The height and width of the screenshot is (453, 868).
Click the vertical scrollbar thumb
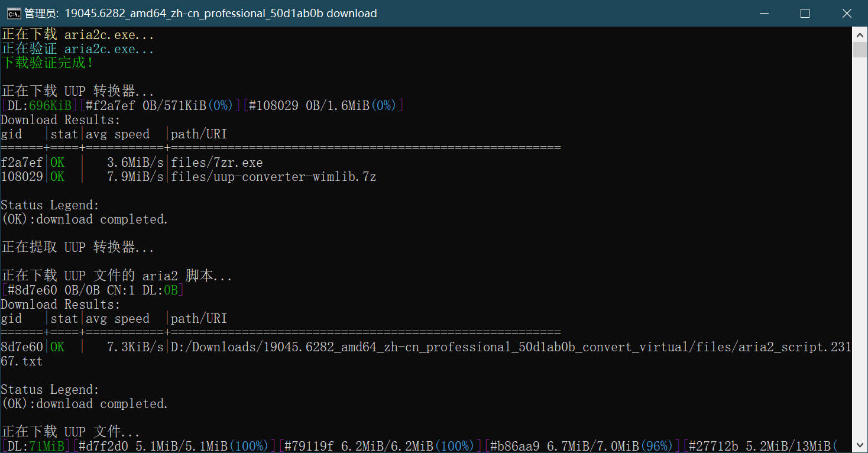[x=860, y=50]
